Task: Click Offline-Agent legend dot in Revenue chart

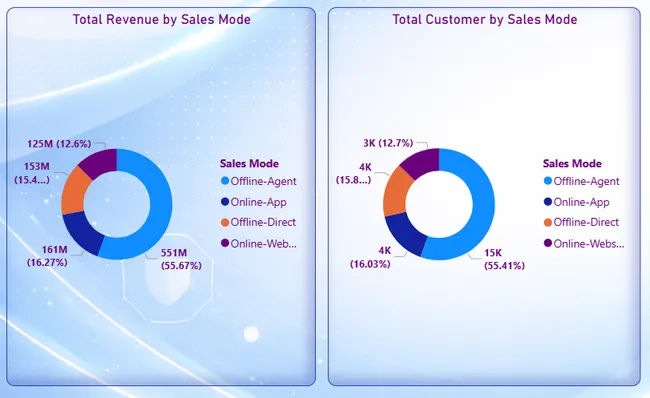Action: 225,181
